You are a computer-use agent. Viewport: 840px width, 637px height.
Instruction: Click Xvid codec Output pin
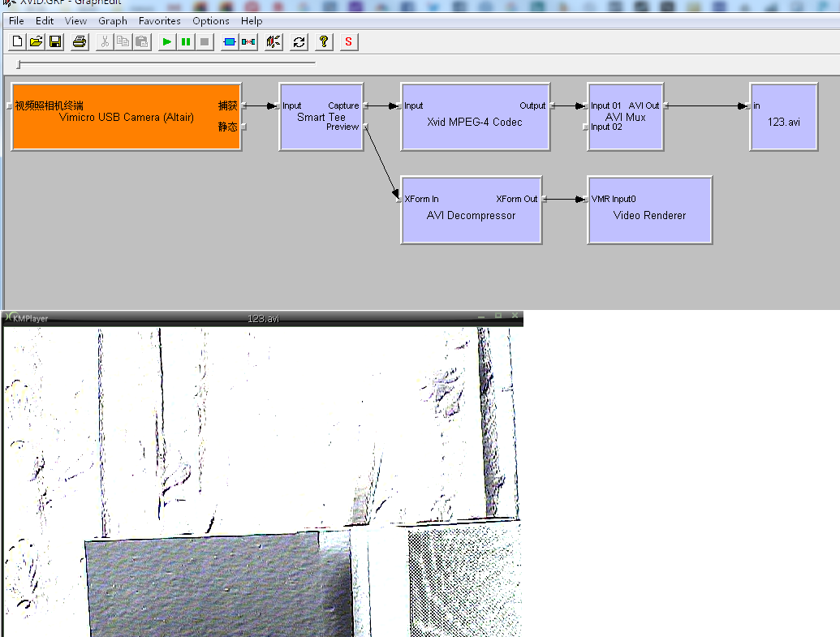pos(552,105)
